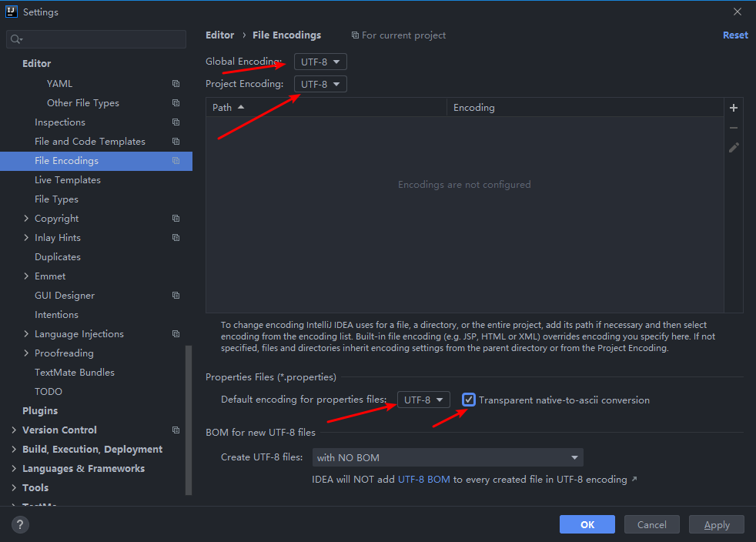Expand the Language Injections node

click(26, 333)
